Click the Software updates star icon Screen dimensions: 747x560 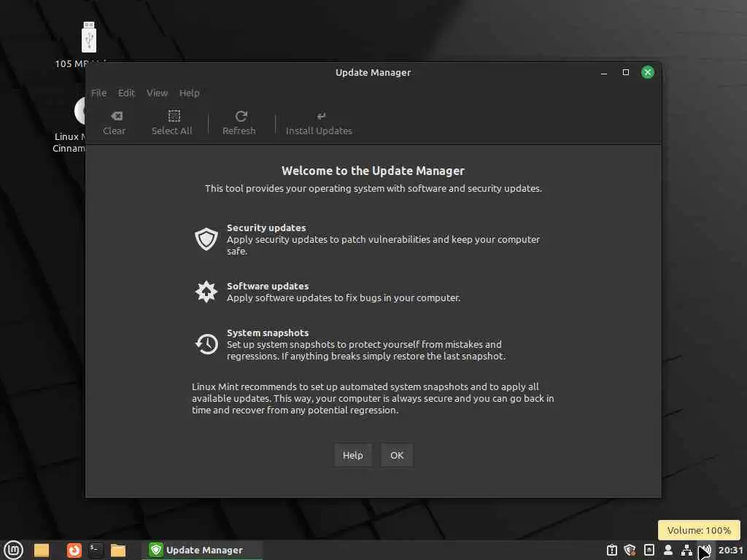(206, 292)
